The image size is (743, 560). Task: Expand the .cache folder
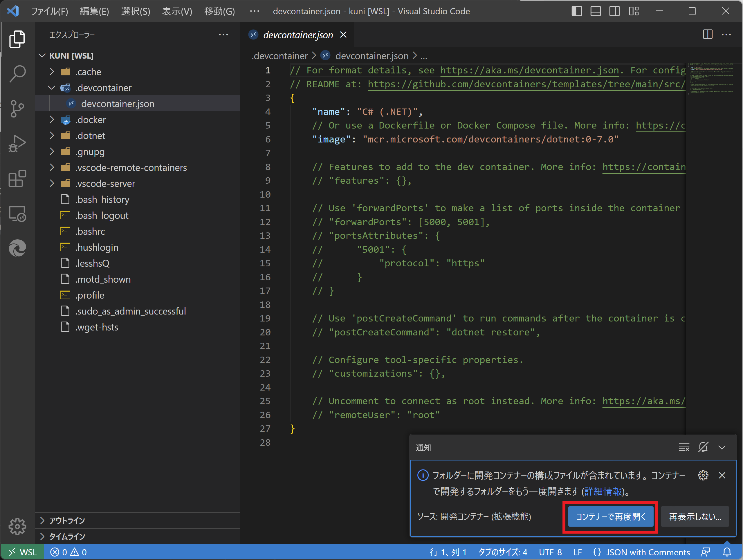point(52,71)
